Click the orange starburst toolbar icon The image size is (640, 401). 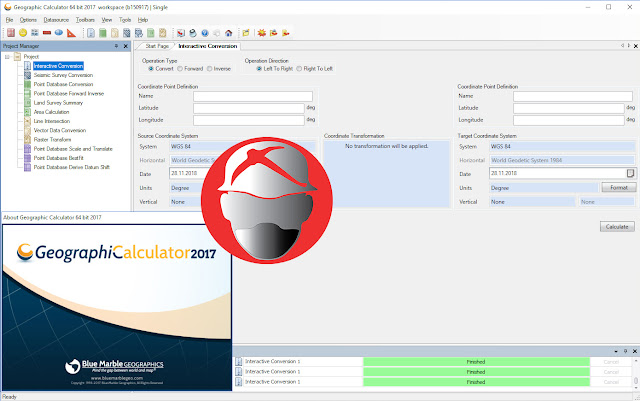pos(262,33)
